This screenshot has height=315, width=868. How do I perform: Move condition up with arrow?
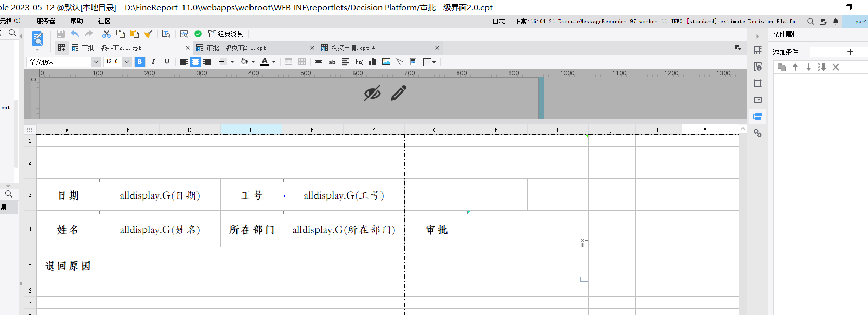pos(795,67)
